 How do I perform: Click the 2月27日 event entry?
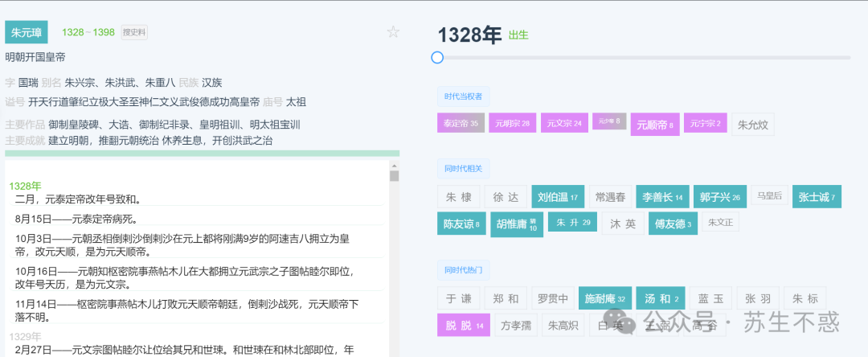coord(184,350)
